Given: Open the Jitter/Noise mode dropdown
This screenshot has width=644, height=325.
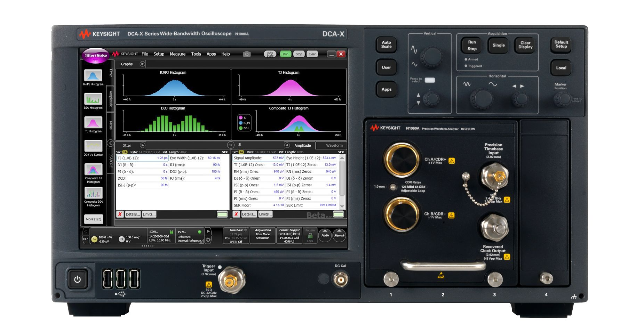Looking at the screenshot, I should pos(96,56).
